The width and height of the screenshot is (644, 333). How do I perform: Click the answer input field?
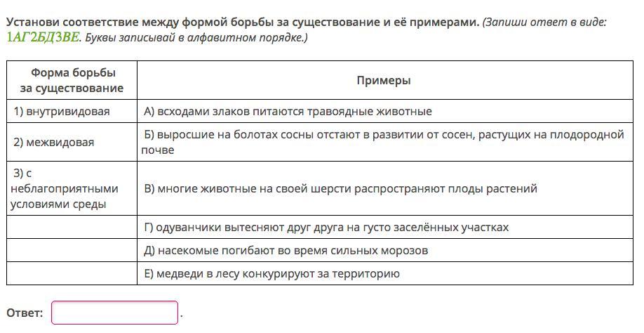tap(114, 313)
